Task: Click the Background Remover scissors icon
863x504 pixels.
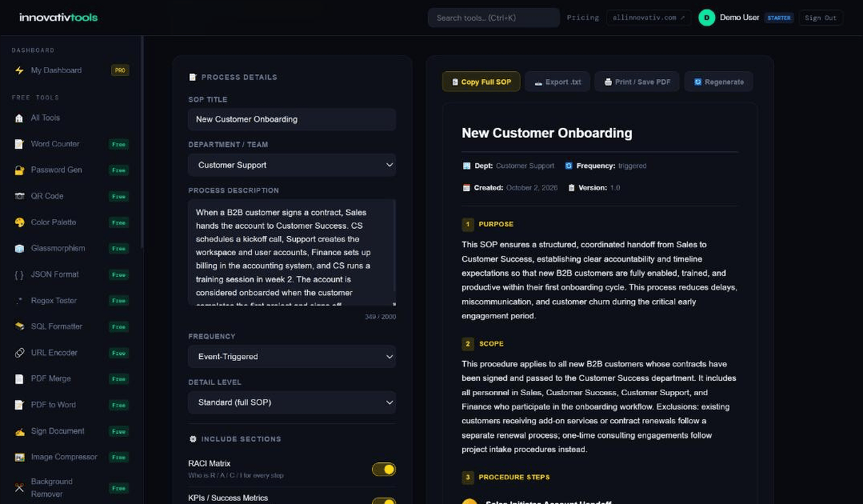Action: click(19, 488)
